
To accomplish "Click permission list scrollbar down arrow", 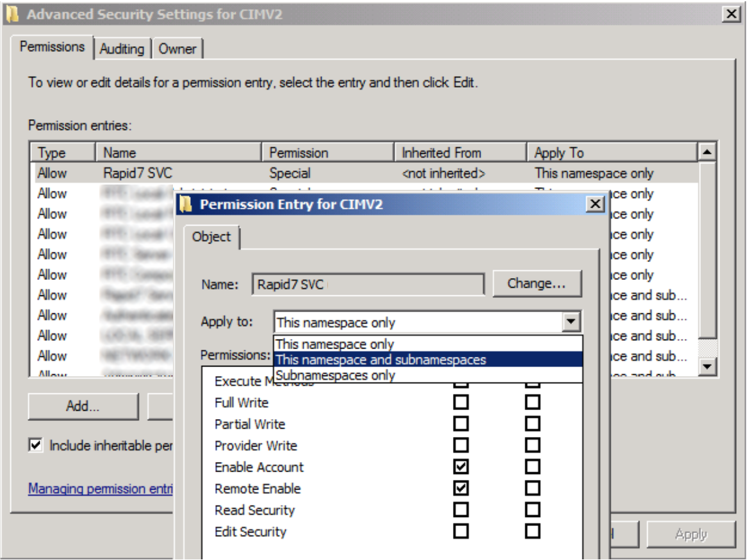I will coord(707,366).
